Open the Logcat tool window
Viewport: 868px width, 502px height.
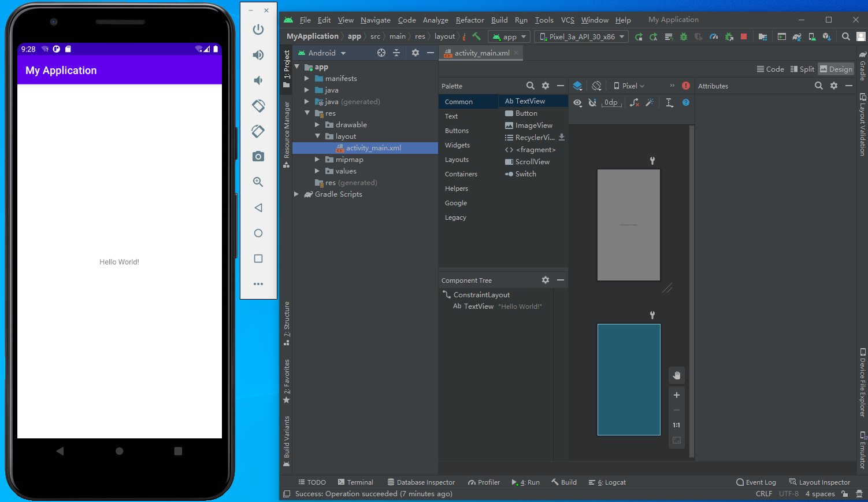point(607,482)
